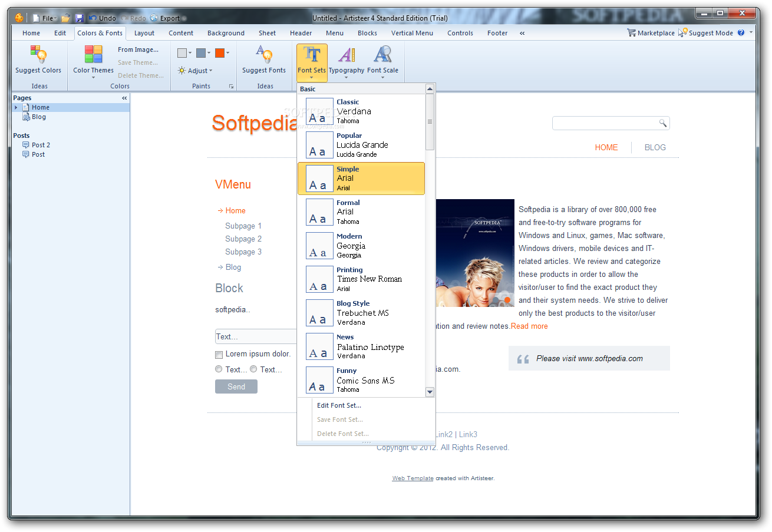Choose Edit Font Set from the menu
The width and height of the screenshot is (772, 532).
click(339, 405)
